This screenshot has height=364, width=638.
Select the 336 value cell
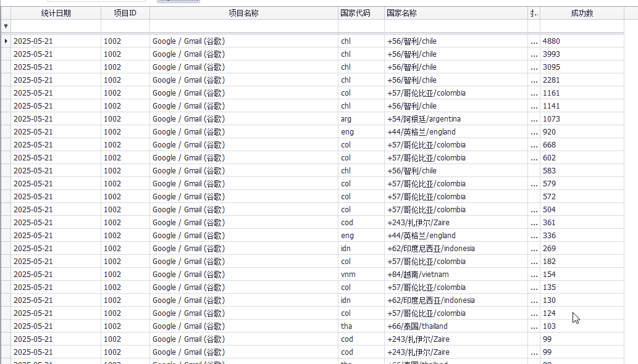(x=582, y=236)
